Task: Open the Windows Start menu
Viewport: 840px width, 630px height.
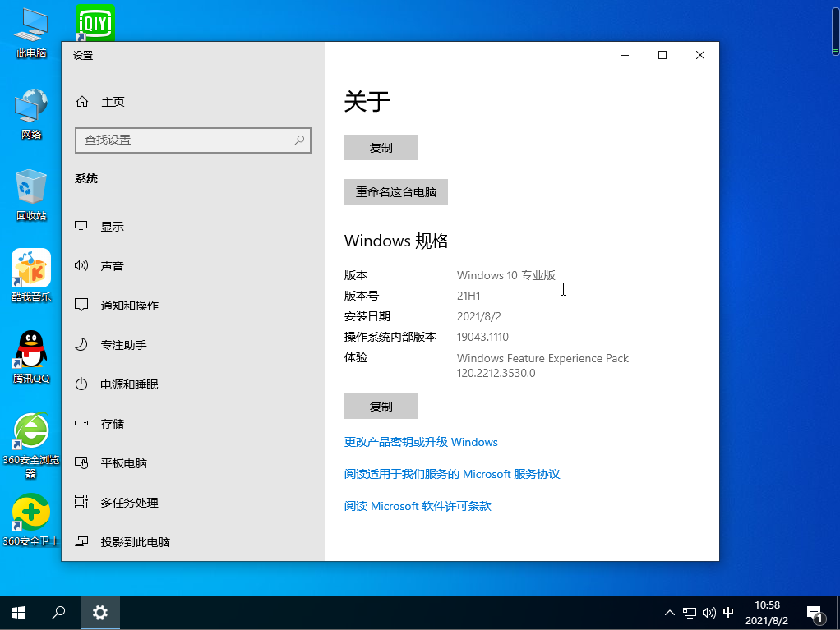Action: 19,613
